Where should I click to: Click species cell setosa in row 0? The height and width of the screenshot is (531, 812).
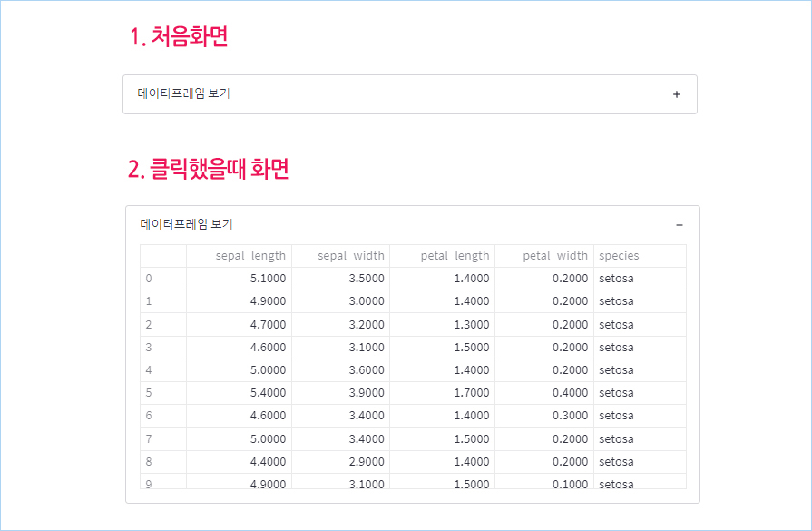(x=640, y=279)
